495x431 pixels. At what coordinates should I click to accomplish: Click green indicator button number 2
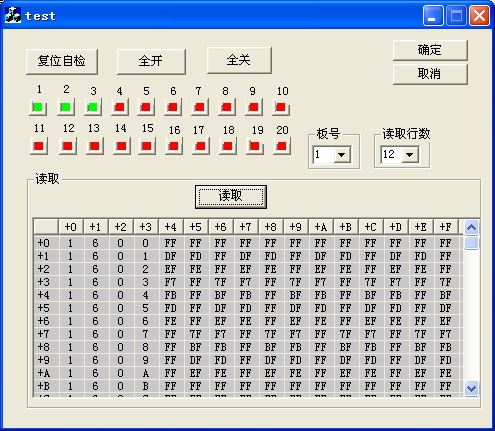click(x=66, y=107)
